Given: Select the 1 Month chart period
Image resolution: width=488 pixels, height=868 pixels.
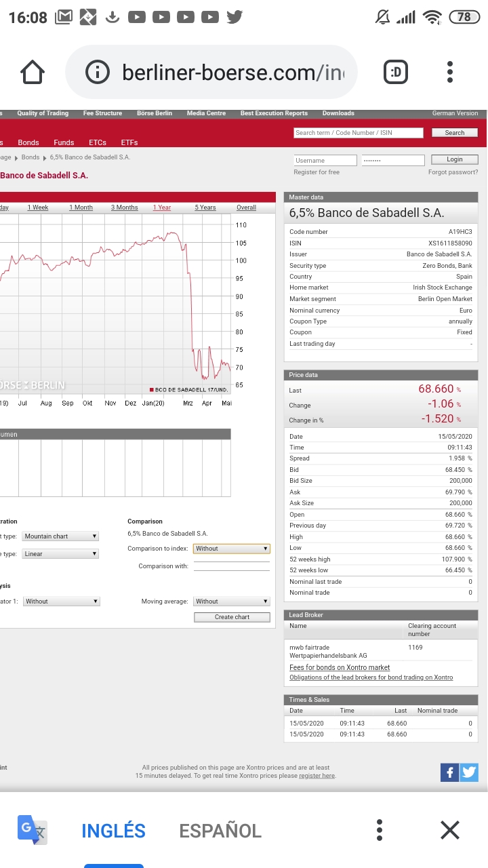Looking at the screenshot, I should 81,208.
